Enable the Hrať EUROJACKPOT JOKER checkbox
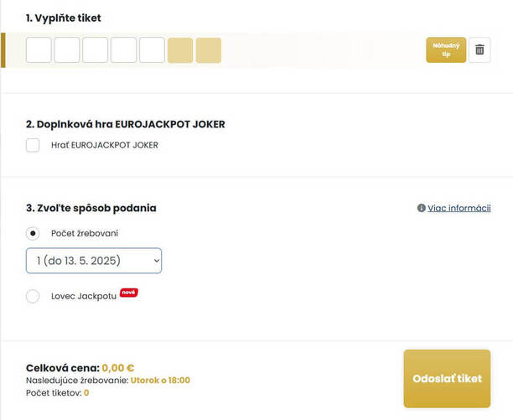The image size is (513, 420). coord(33,145)
